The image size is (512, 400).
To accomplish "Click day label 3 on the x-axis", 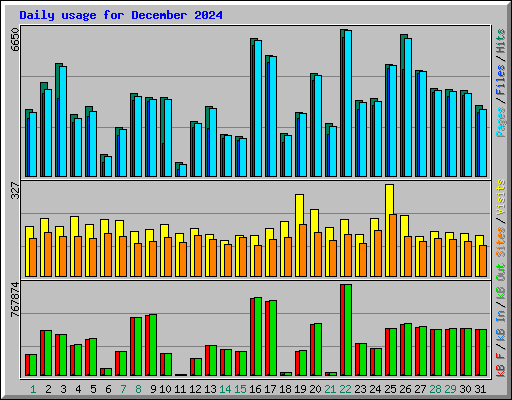I will pos(63,389).
